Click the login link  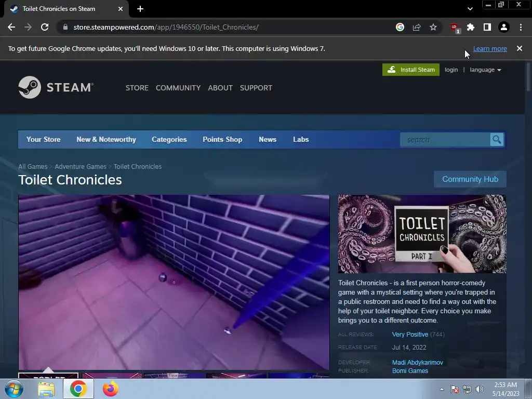[x=451, y=70]
